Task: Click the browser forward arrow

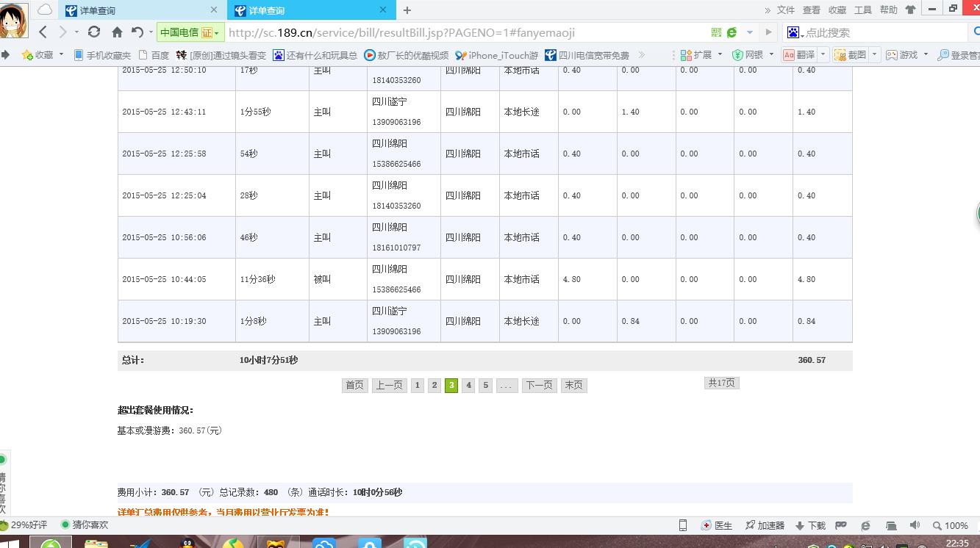Action: pyautogui.click(x=63, y=32)
